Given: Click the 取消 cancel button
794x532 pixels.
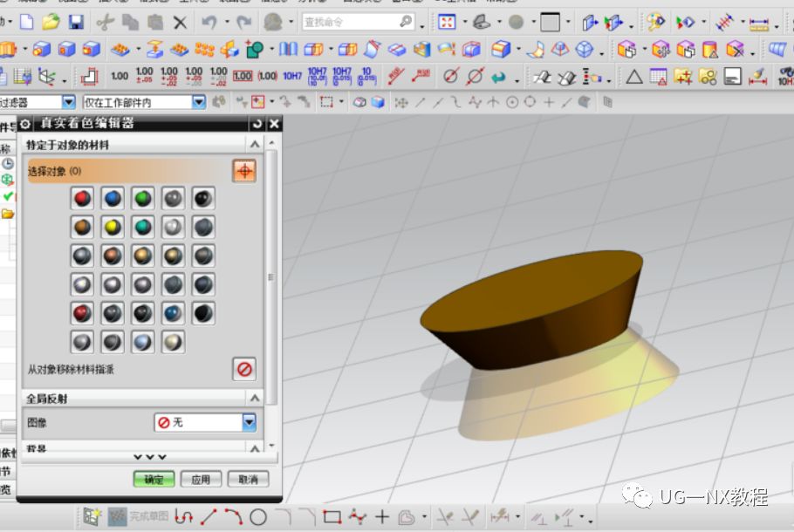Looking at the screenshot, I should [x=248, y=479].
